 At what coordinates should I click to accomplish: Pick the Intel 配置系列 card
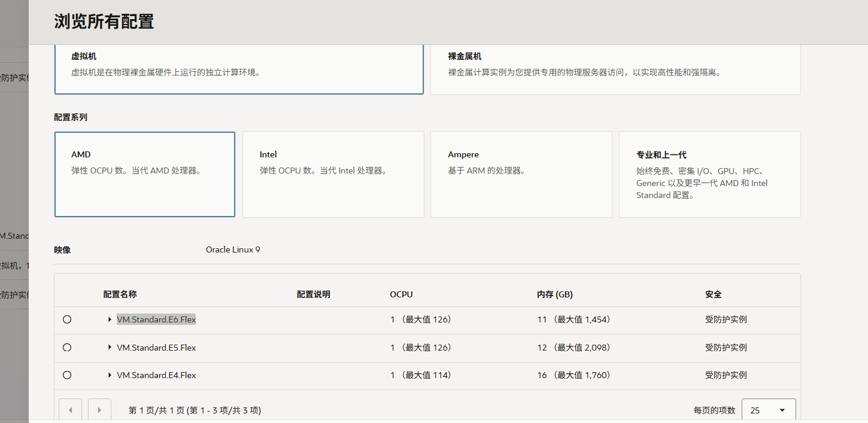(x=333, y=174)
